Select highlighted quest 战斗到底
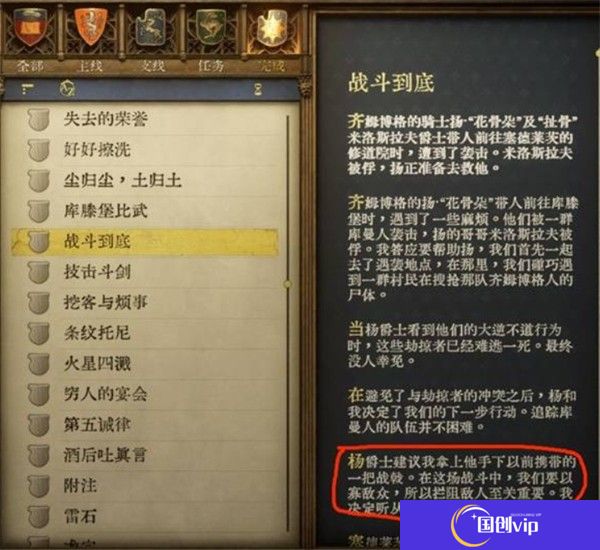The height and width of the screenshot is (550, 600). [x=145, y=242]
